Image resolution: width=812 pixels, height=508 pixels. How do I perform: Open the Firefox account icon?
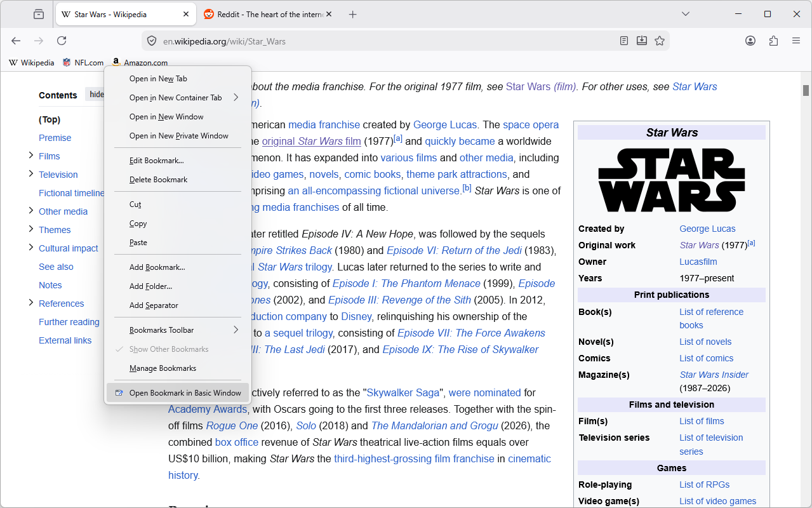(750, 41)
